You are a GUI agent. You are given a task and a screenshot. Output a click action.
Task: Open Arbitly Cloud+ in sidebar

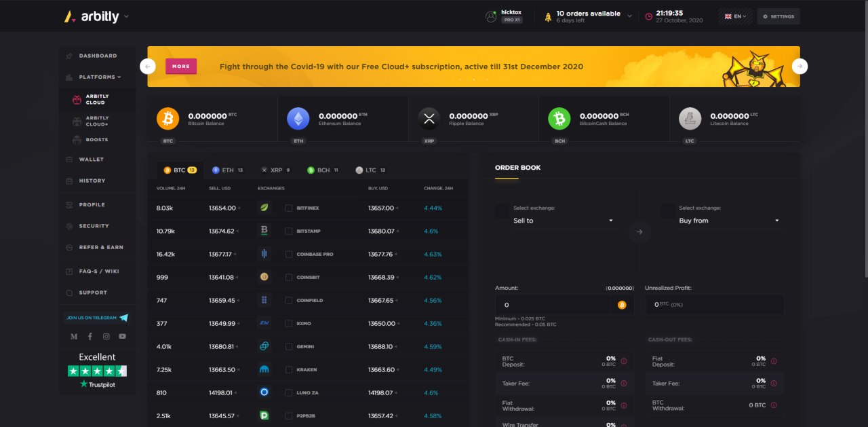tap(97, 122)
